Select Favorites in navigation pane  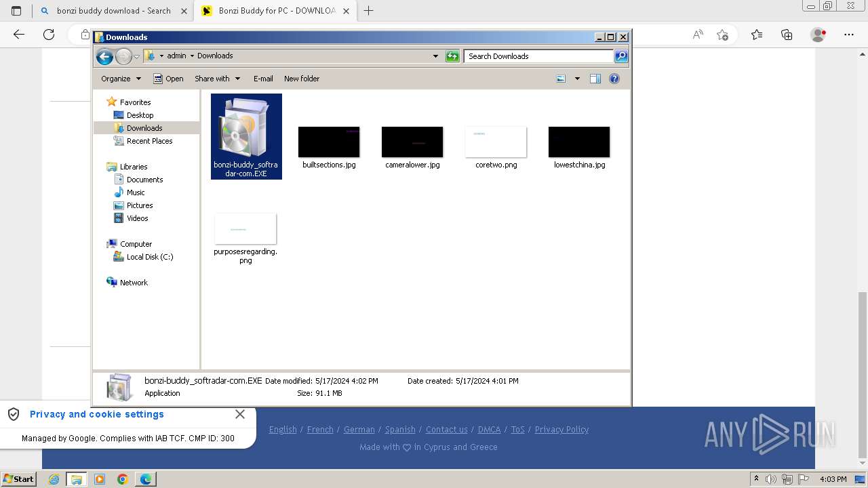pyautogui.click(x=135, y=102)
